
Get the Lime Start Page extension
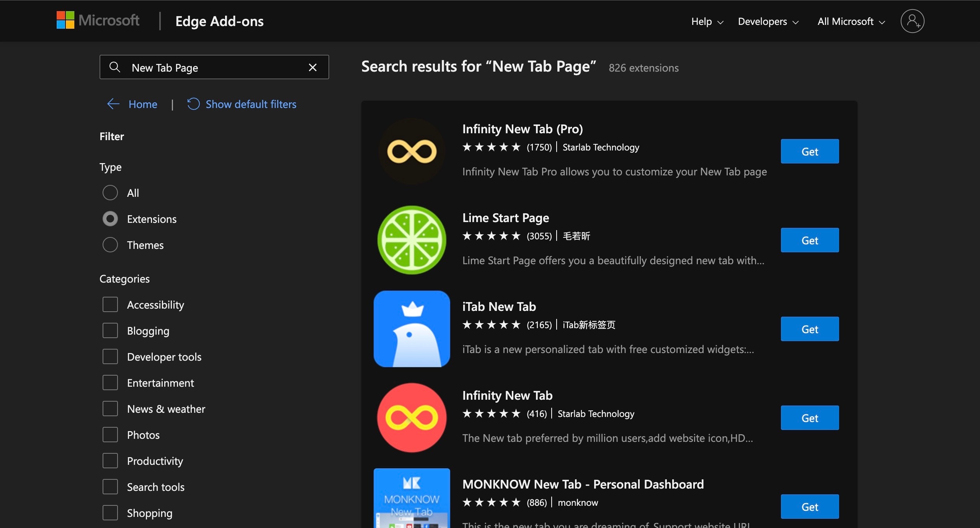point(809,240)
